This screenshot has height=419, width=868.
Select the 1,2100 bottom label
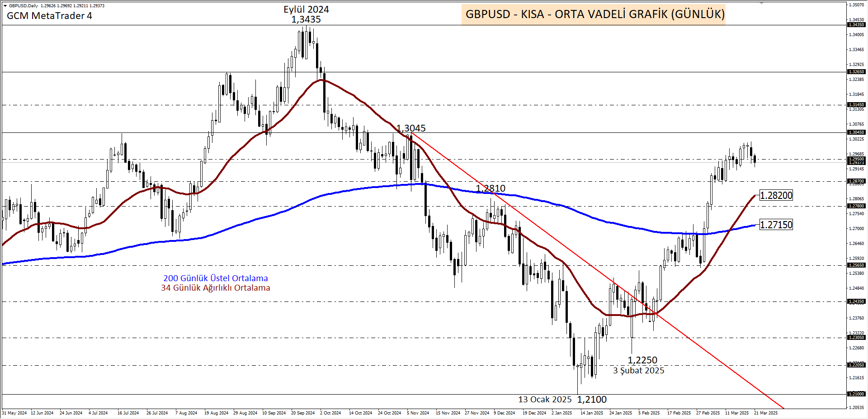coord(592,400)
